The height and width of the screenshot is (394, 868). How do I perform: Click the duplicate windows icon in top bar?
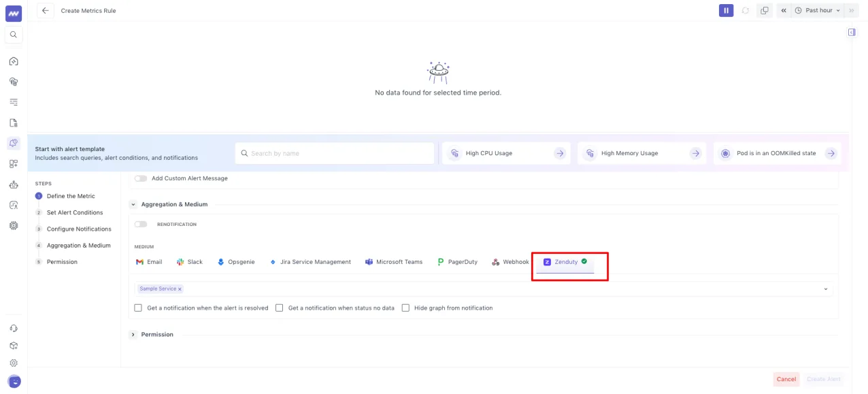(765, 10)
